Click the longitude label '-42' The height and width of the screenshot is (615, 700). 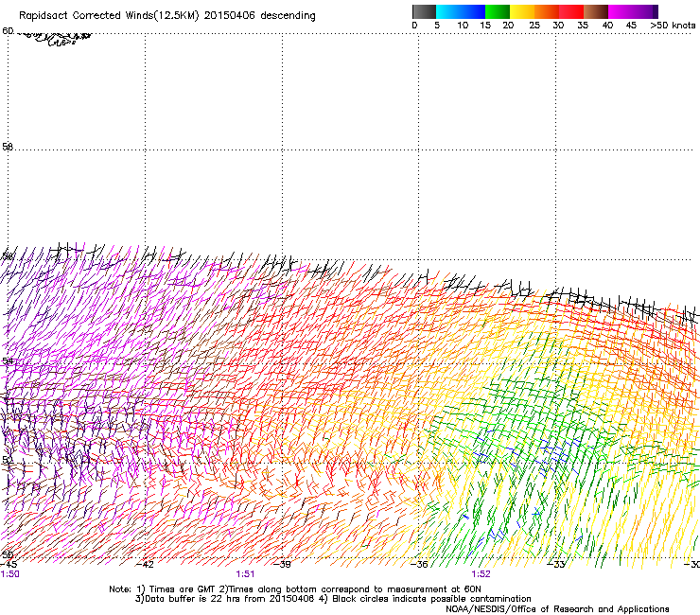pos(145,564)
